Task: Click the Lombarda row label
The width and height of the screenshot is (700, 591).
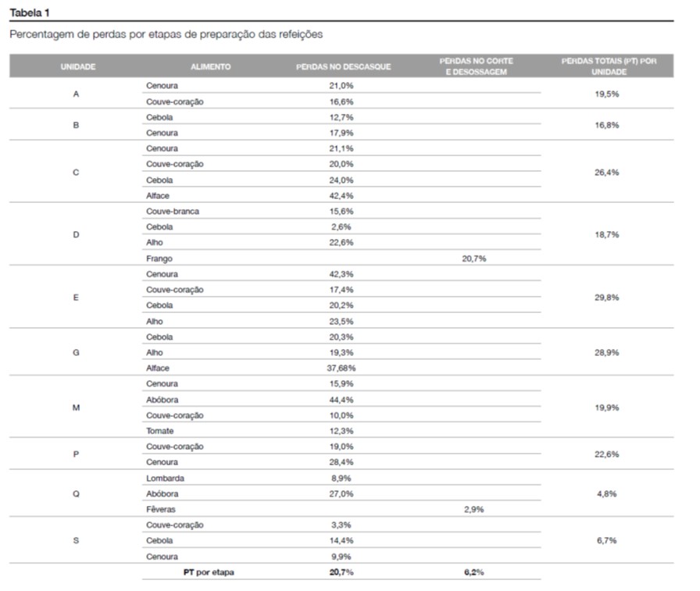Action: [165, 478]
